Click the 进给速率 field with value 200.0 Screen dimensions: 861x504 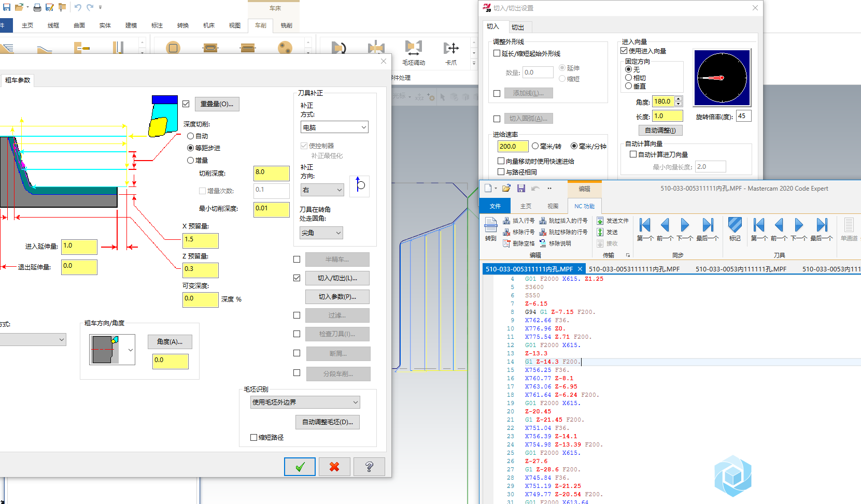point(513,147)
